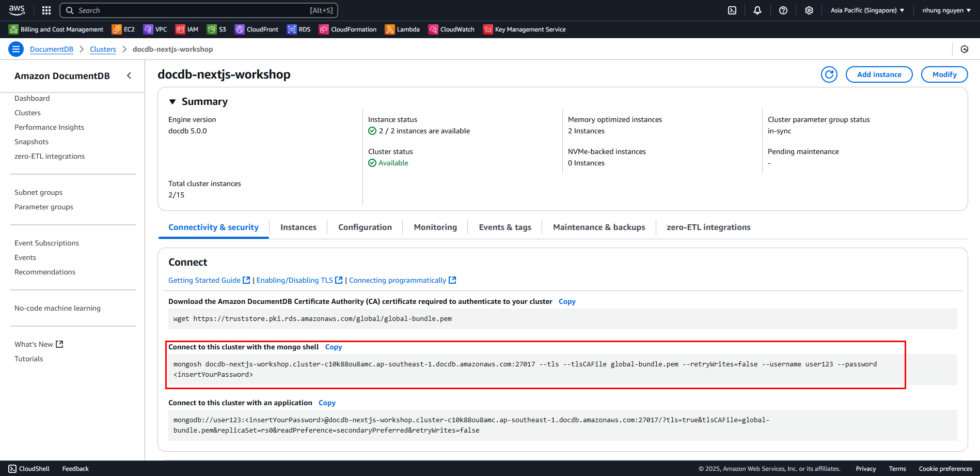
Task: Open Performance Insights in the sidebar
Action: (x=49, y=127)
